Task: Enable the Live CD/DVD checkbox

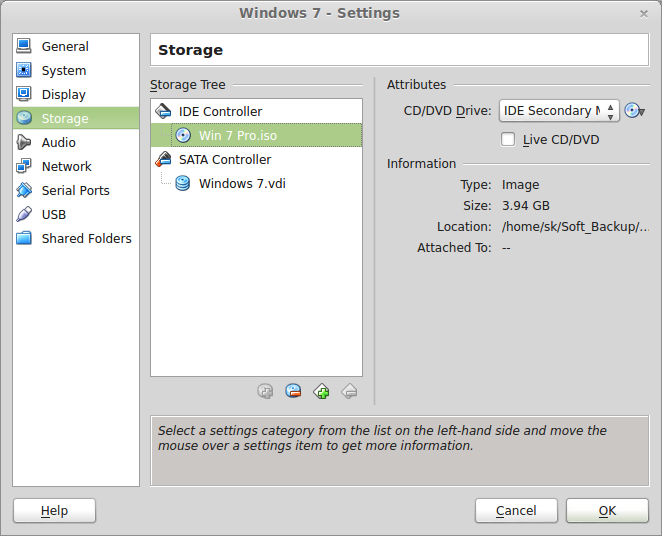Action: click(x=509, y=139)
